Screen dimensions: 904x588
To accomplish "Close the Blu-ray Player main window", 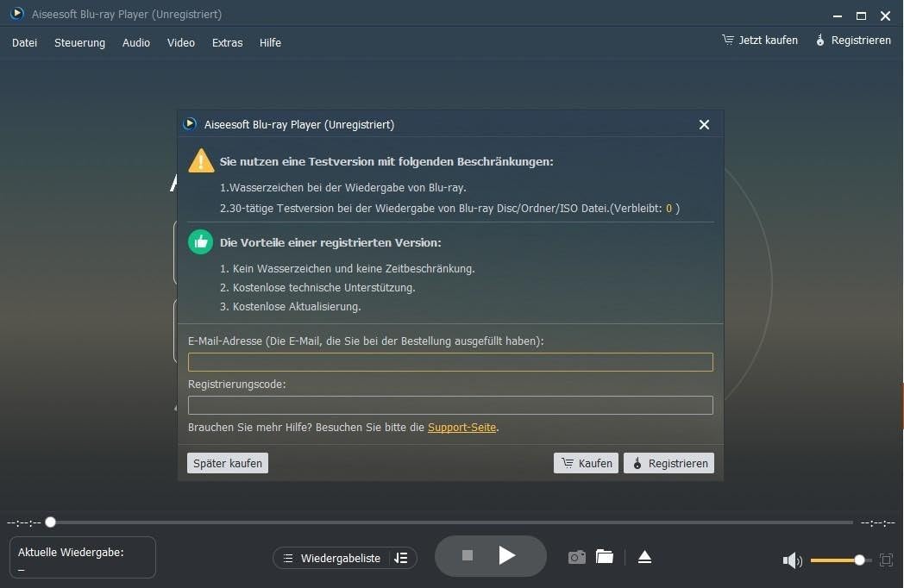I will 885,16.
